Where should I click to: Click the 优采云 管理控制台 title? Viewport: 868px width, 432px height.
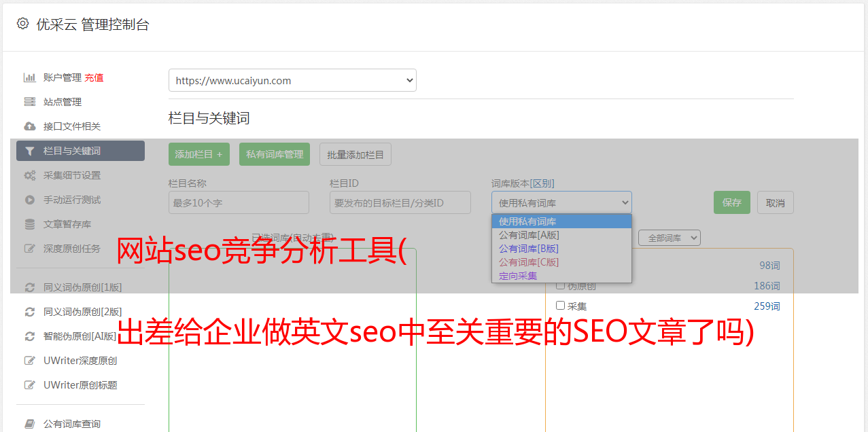(92, 24)
